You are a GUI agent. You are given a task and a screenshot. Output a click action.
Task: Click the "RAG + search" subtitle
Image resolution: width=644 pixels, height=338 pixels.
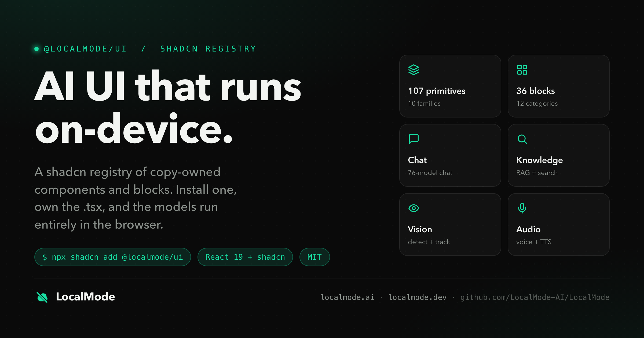537,173
